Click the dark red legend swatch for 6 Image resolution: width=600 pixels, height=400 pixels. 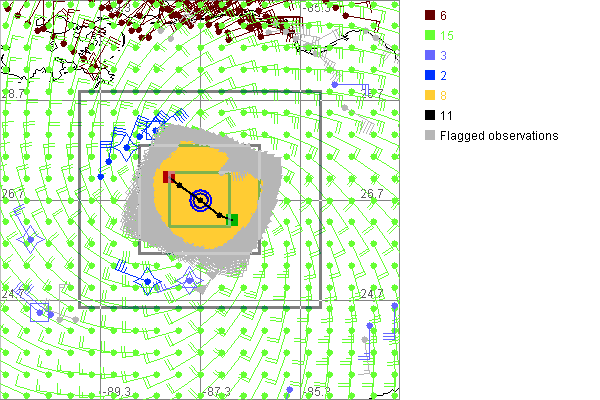429,16
